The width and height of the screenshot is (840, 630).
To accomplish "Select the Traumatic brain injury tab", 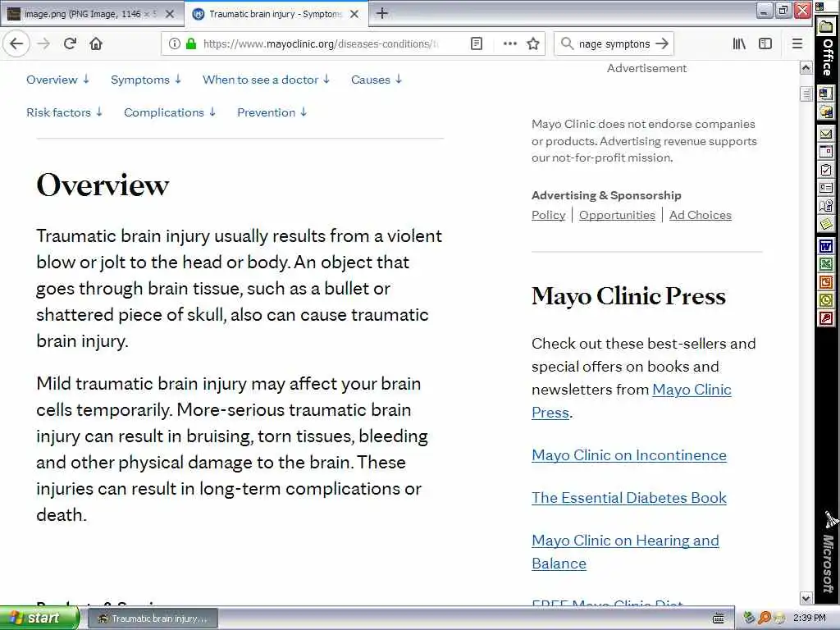I will (276, 14).
